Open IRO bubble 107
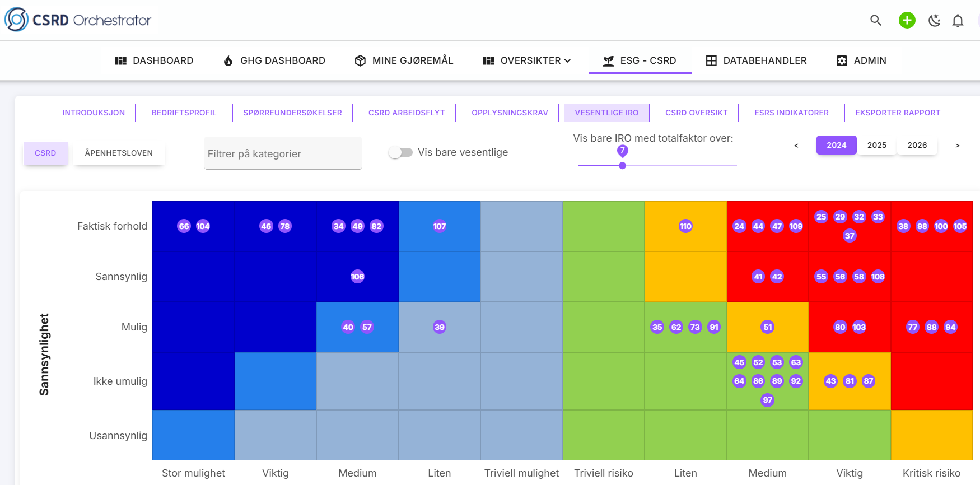Viewport: 980px width, 485px height. click(x=440, y=226)
